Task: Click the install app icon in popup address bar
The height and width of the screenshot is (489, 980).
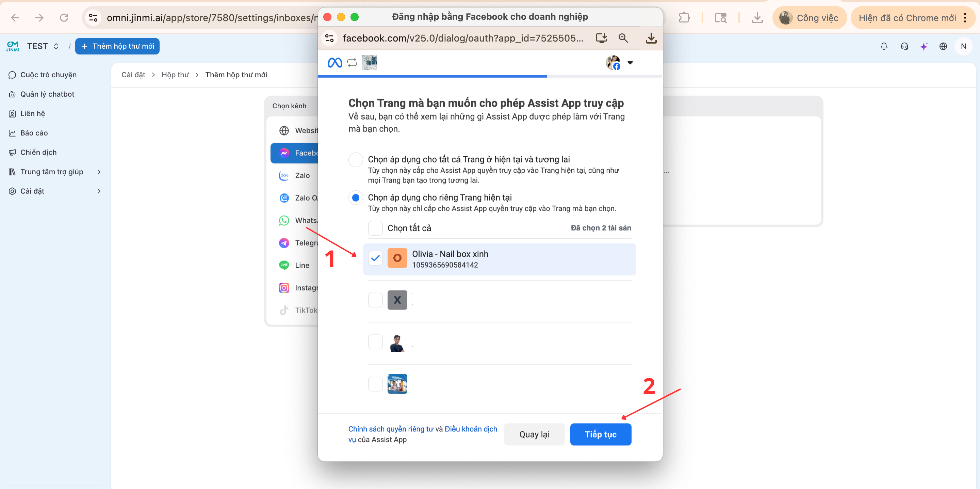Action: point(602,38)
